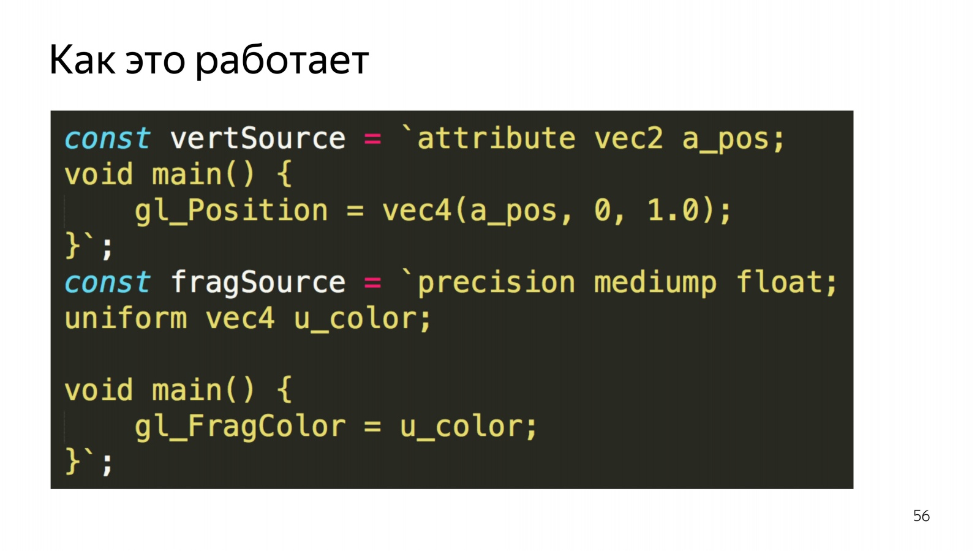Viewport: 980px width, 551px height.
Task: Click the float keyword
Action: (x=778, y=282)
